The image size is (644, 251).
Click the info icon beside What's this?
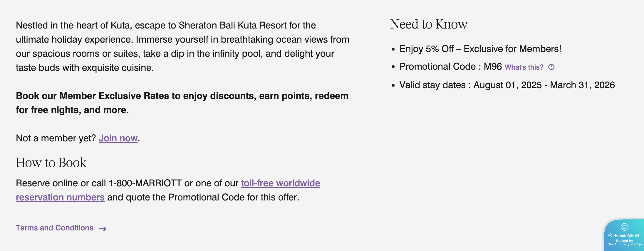pyautogui.click(x=551, y=67)
